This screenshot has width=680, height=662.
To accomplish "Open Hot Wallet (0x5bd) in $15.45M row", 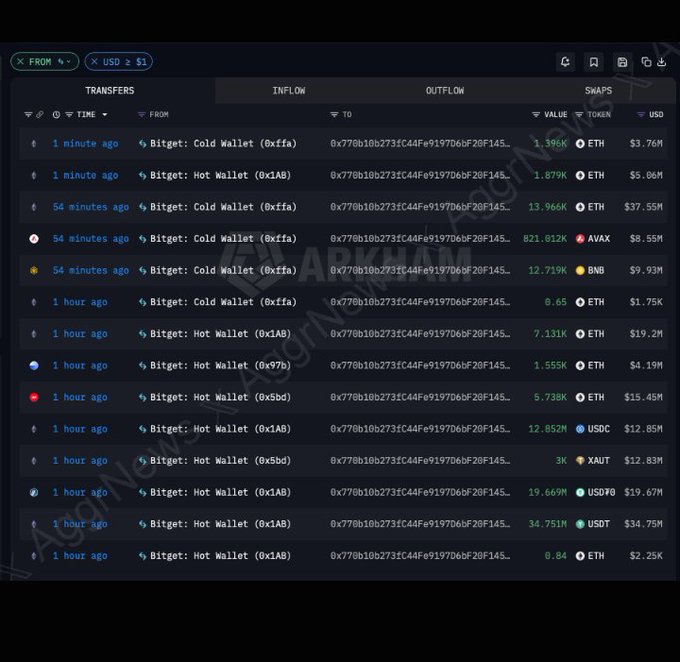I will (220, 397).
